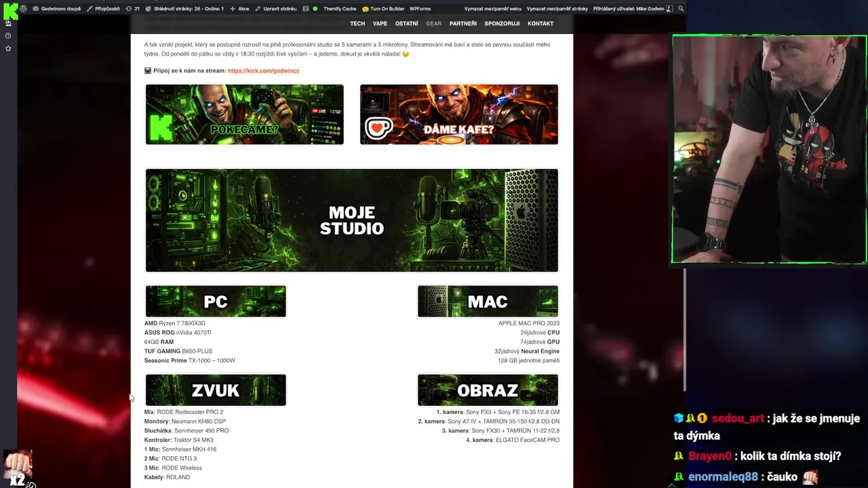The height and width of the screenshot is (488, 868).
Task: Click the Brayen0 chat username
Action: (x=709, y=456)
